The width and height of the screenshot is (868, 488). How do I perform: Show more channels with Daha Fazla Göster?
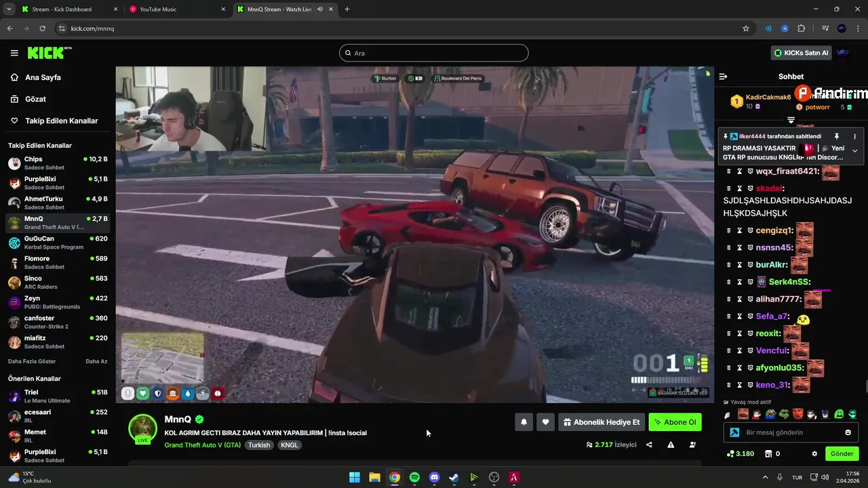(x=32, y=361)
